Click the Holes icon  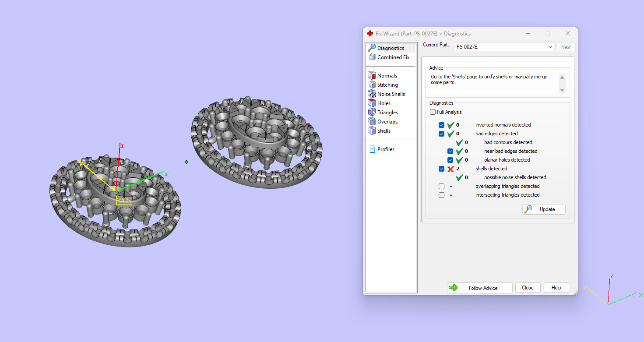tap(372, 103)
